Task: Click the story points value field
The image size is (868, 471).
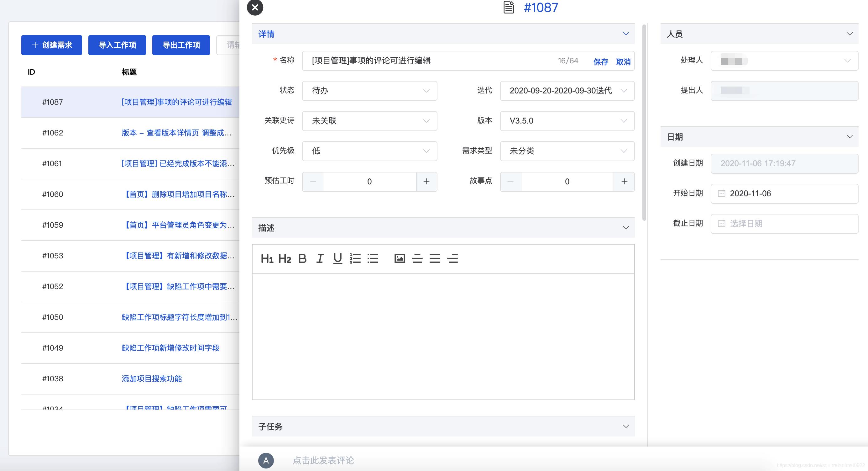Action: pyautogui.click(x=567, y=182)
